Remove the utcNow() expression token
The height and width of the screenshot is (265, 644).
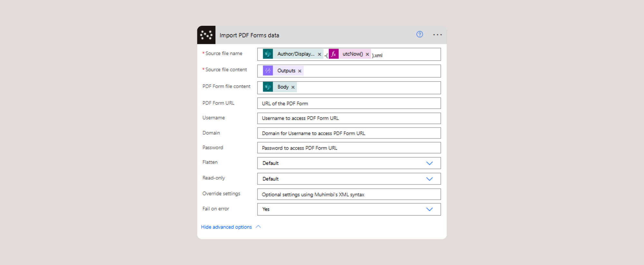coord(367,54)
